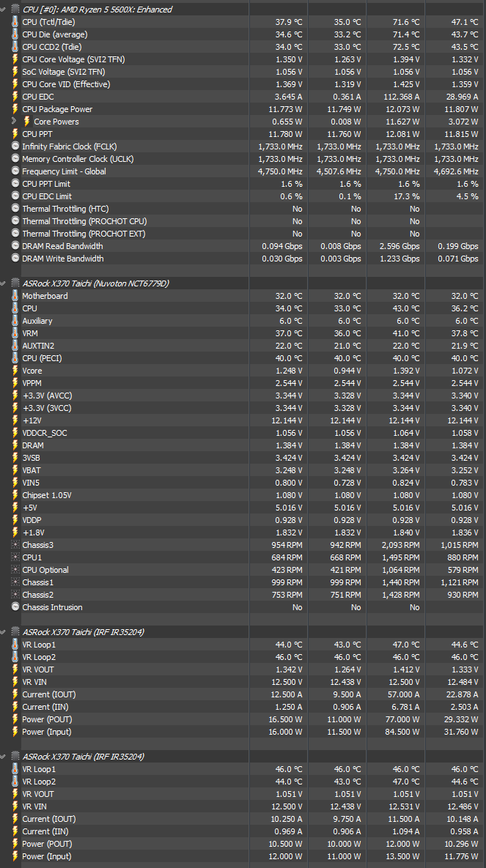Click the round icon beside Thermal Throttling (HTC)
The image size is (486, 868).
[x=15, y=209]
